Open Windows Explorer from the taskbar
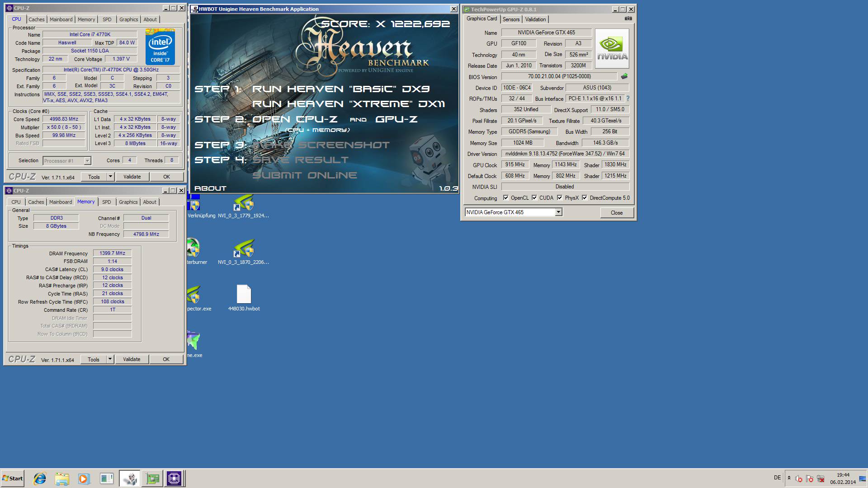Image resolution: width=868 pixels, height=488 pixels. 62,478
